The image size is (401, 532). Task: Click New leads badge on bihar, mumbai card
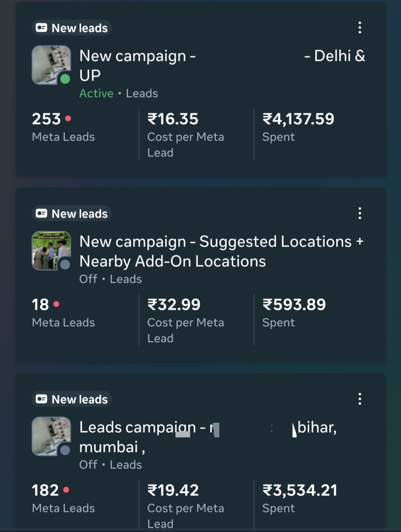71,399
